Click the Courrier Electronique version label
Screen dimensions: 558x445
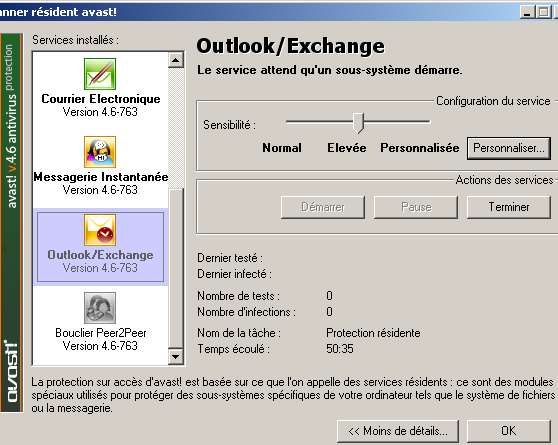pyautogui.click(x=100, y=112)
